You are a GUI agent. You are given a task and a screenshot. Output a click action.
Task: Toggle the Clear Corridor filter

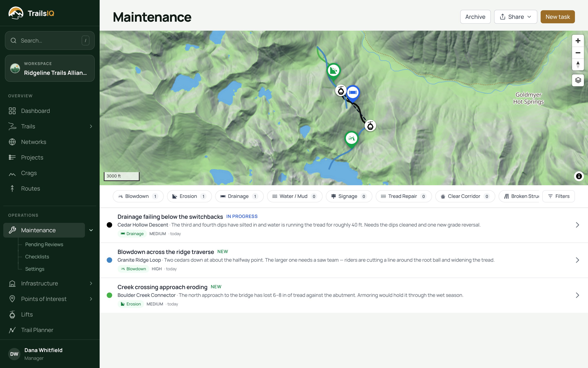point(465,196)
